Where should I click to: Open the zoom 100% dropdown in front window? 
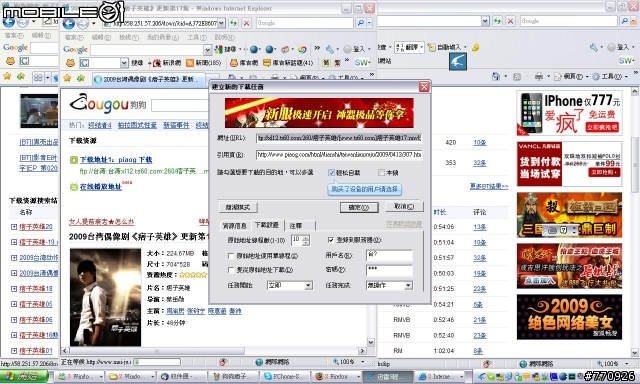tap(363, 362)
